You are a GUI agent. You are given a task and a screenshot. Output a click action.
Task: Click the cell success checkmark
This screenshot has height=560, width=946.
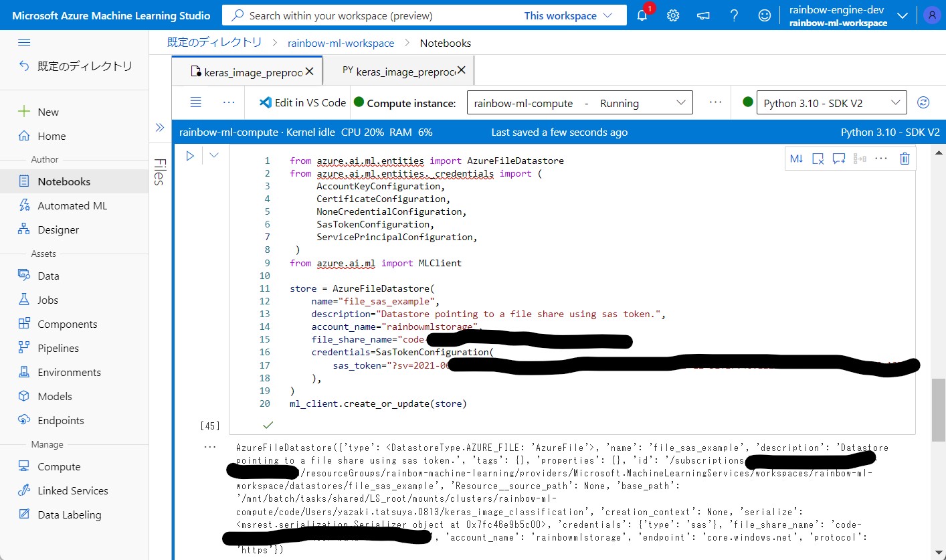tap(268, 424)
